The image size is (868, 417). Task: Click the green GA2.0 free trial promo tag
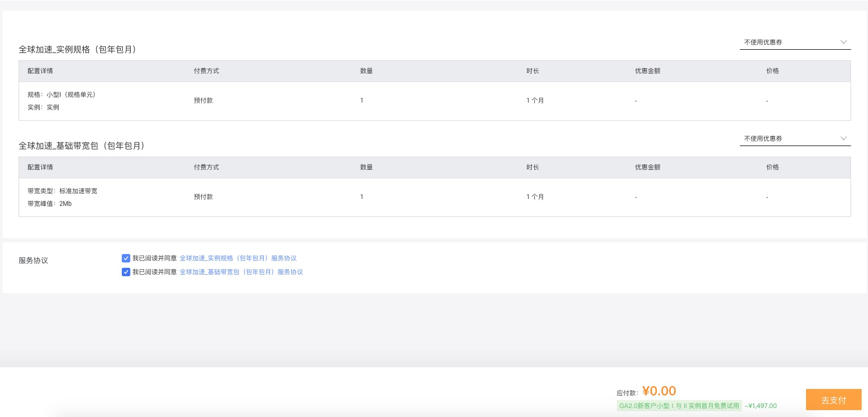click(679, 406)
